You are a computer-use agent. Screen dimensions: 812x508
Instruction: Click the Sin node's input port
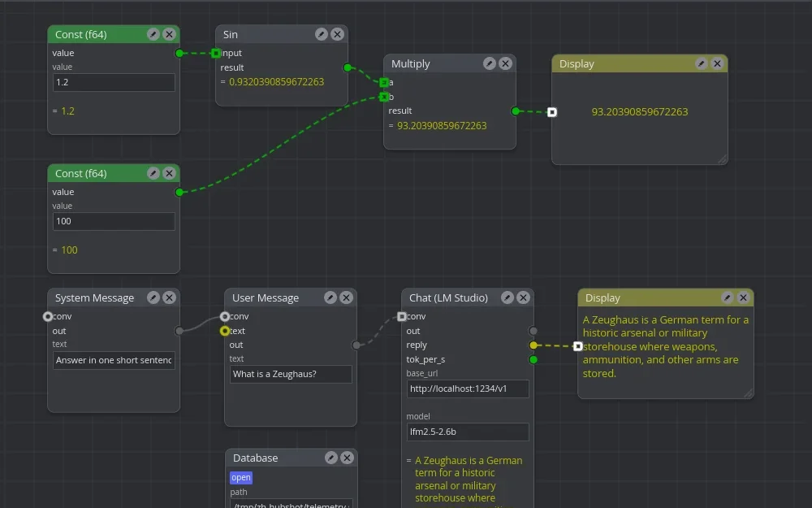[216, 53]
